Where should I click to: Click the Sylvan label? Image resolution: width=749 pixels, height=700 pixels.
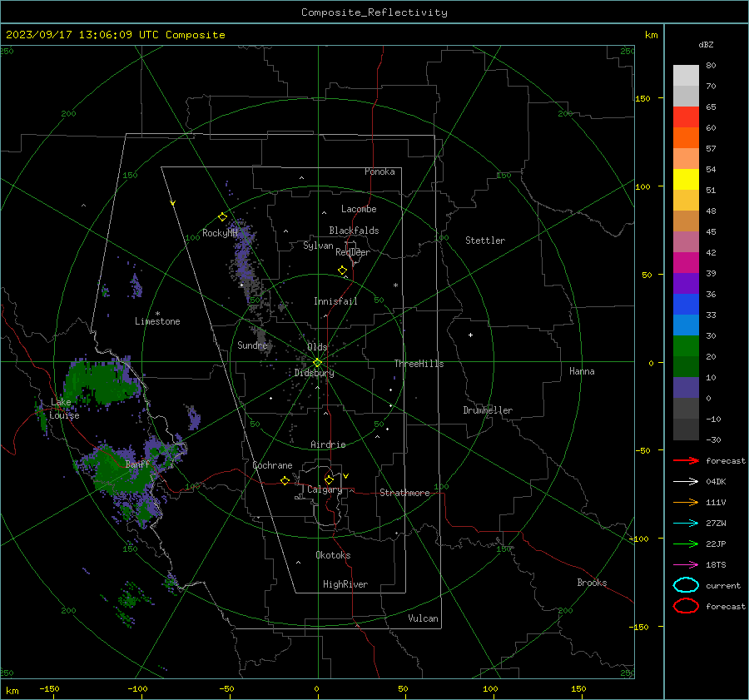click(318, 246)
